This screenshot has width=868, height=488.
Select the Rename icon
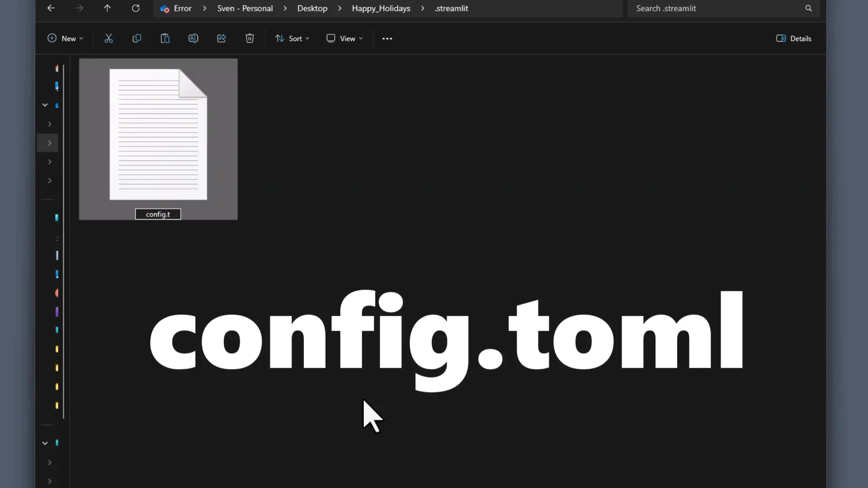pos(193,38)
